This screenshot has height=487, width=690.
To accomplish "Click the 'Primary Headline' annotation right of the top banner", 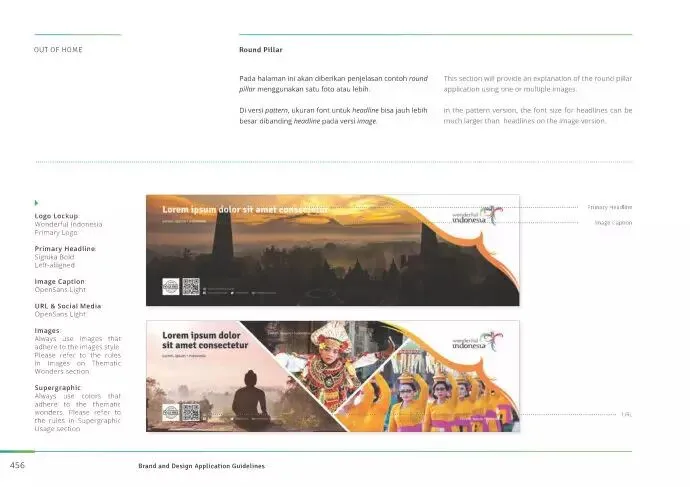I will tap(610, 207).
